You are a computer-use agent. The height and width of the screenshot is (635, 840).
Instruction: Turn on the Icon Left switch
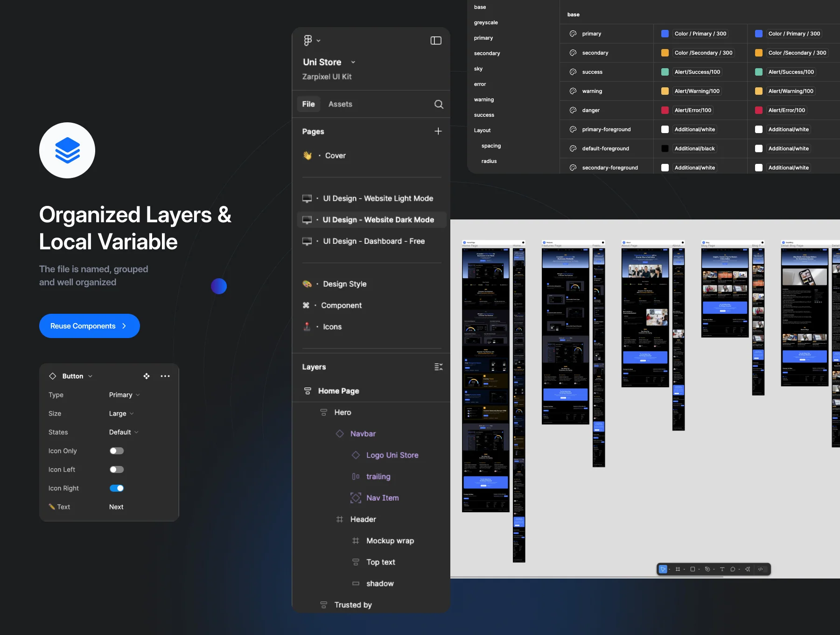tap(117, 470)
